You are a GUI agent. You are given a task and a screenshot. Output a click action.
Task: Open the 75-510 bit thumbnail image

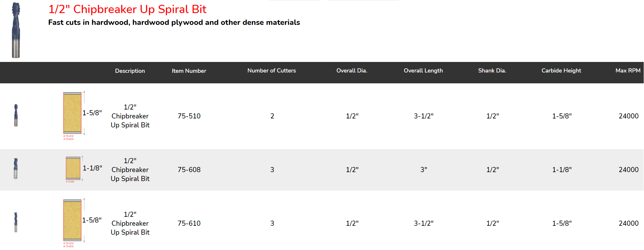(16, 115)
